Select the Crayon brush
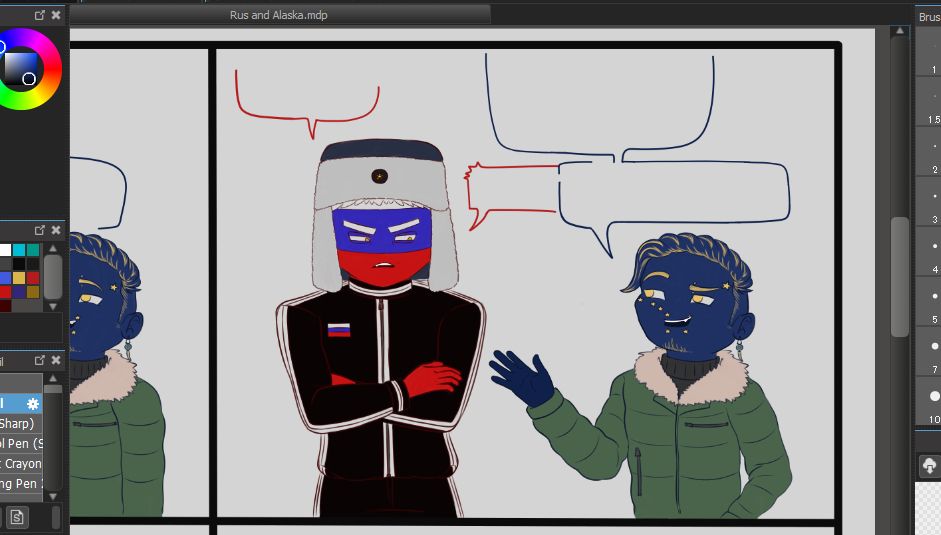Image resolution: width=941 pixels, height=535 pixels. [x=20, y=464]
